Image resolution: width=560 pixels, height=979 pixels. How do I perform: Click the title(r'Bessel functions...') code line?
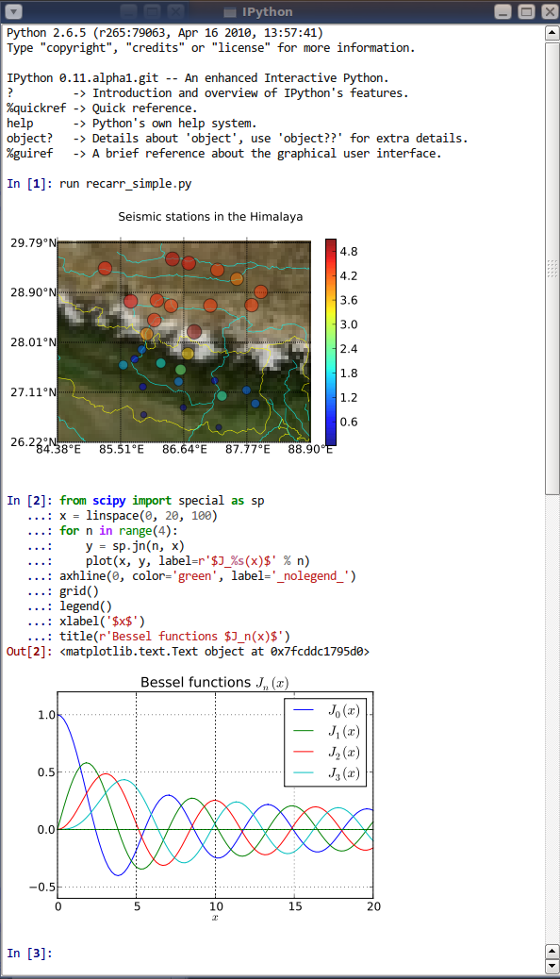pos(174,637)
